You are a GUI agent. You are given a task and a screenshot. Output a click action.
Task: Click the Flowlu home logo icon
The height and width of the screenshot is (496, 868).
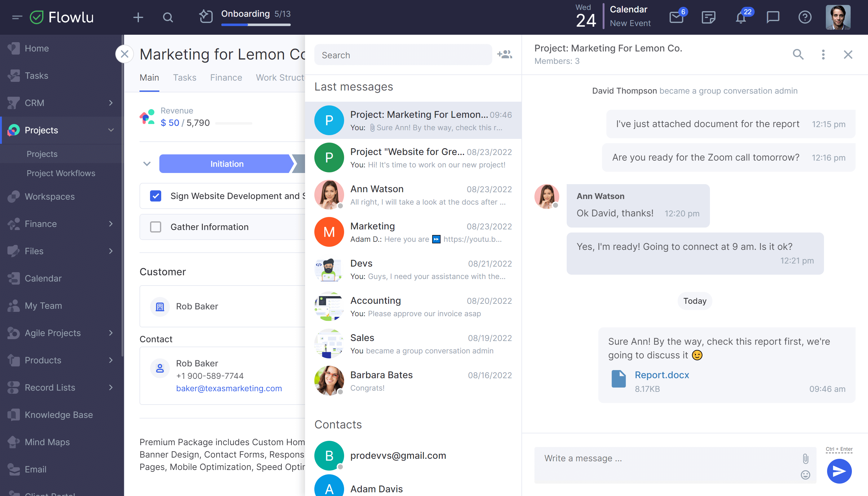coord(37,17)
